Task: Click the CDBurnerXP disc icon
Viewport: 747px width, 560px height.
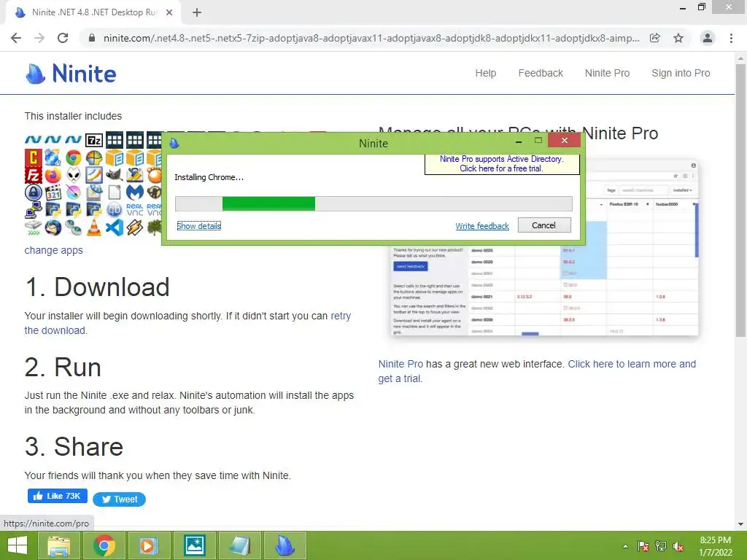Action: pos(53,157)
